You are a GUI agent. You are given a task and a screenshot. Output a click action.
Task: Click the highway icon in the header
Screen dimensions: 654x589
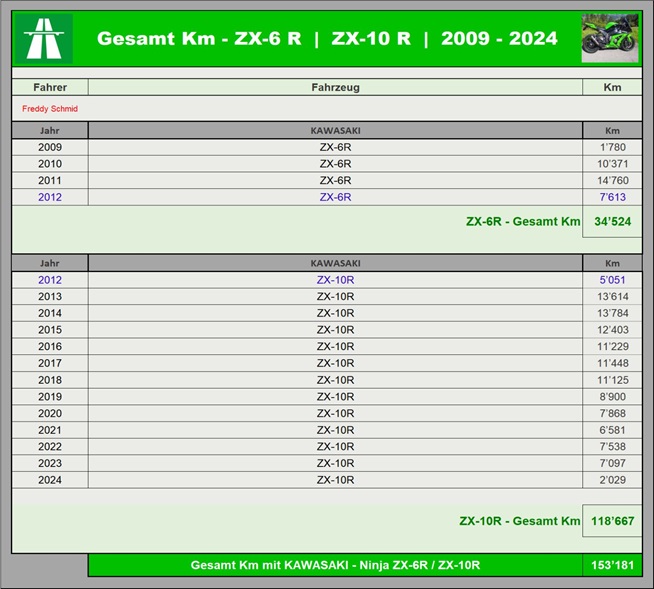[41, 39]
